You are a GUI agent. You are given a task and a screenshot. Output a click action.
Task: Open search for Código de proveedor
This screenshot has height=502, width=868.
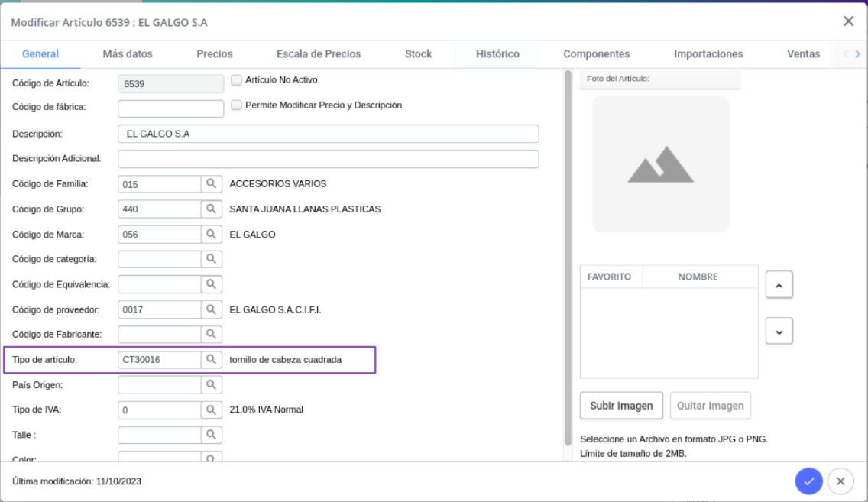(x=211, y=309)
